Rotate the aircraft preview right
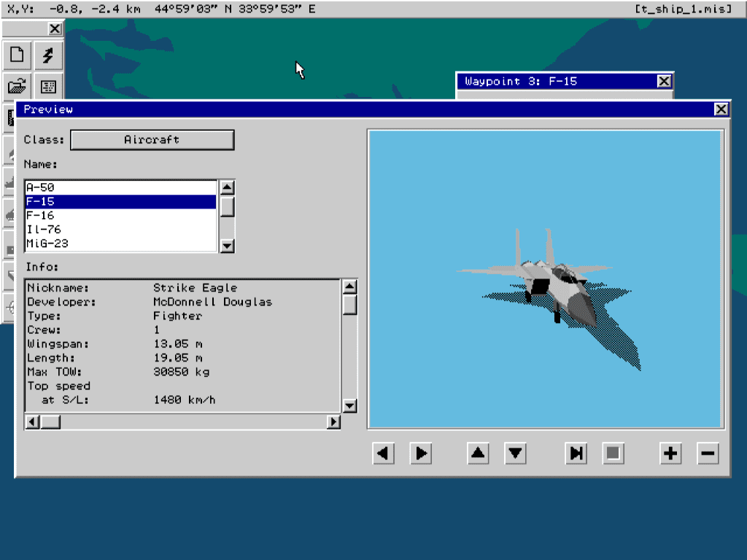 (x=421, y=454)
